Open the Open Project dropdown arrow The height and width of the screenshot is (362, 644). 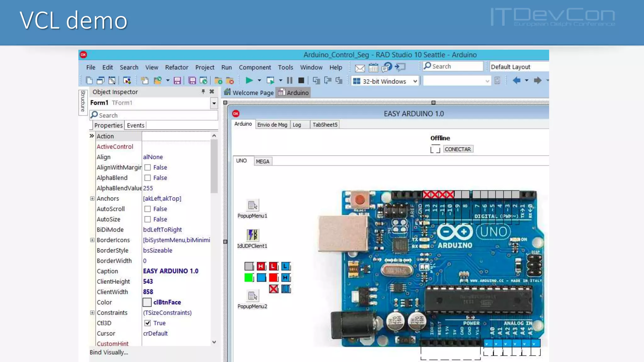tap(168, 81)
